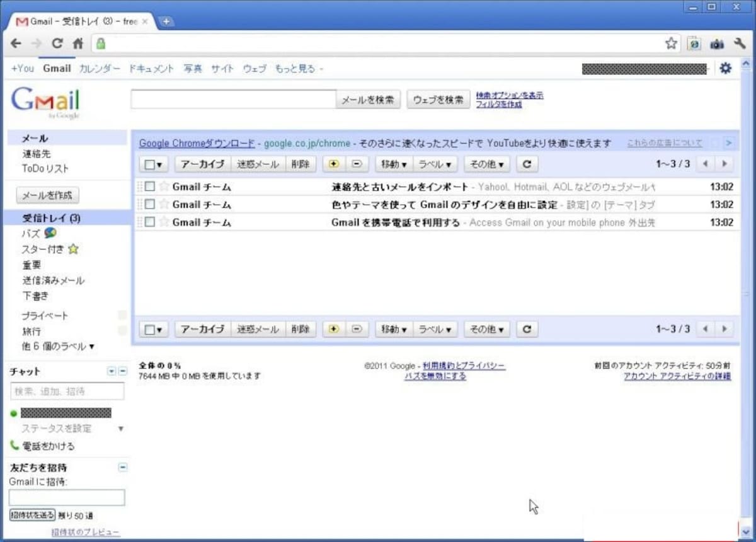Mark as important using the top plus button
The height and width of the screenshot is (542, 756).
[x=334, y=164]
